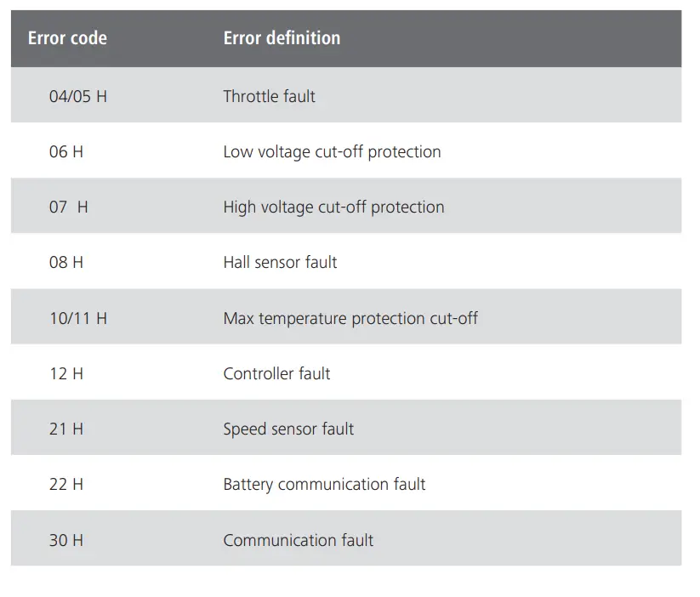Select the 04/05 H error code cell
Screen dimensions: 700x597
pyautogui.click(x=78, y=97)
